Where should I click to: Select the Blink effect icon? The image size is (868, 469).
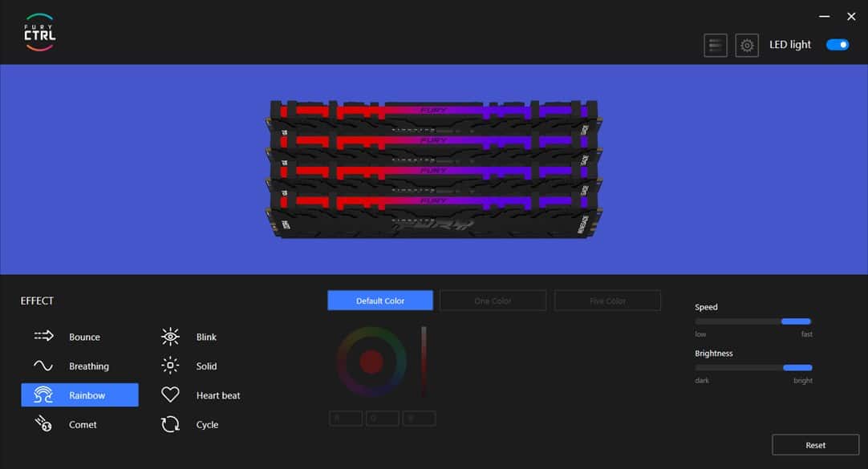(169, 336)
